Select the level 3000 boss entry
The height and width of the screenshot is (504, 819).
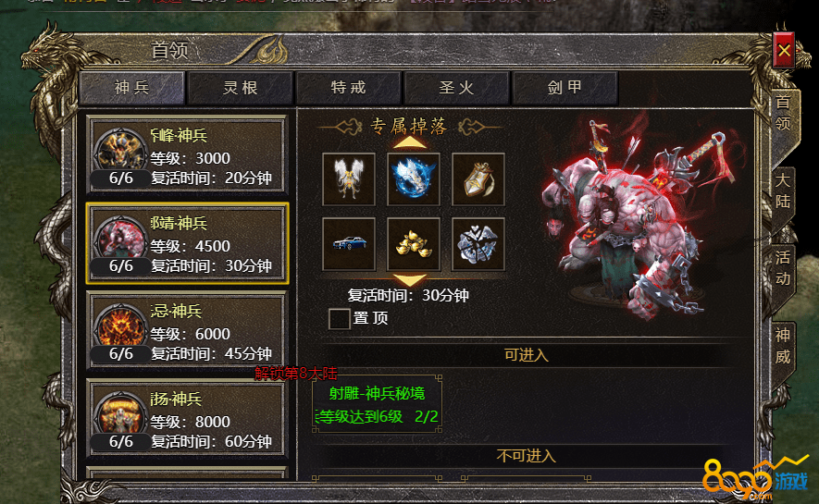coord(188,155)
